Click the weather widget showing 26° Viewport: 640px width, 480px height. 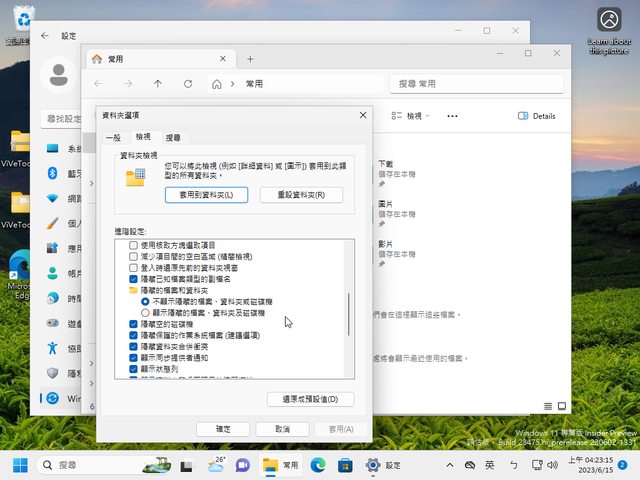(215, 465)
